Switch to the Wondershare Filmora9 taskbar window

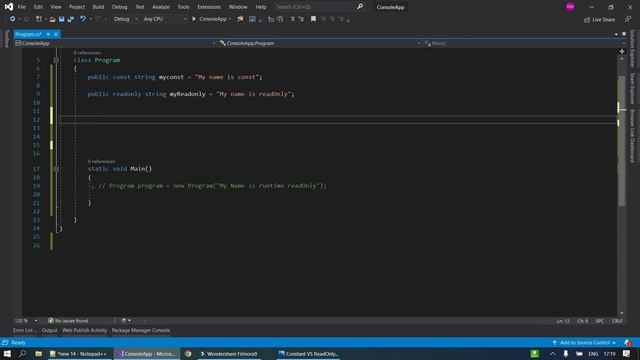point(229,354)
